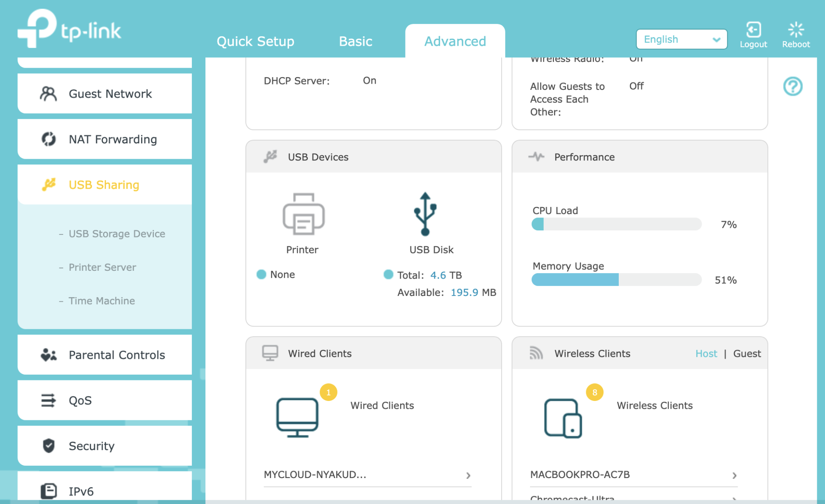Expand the MACBOOKPRO-AC7B wireless client entry

coord(734,475)
